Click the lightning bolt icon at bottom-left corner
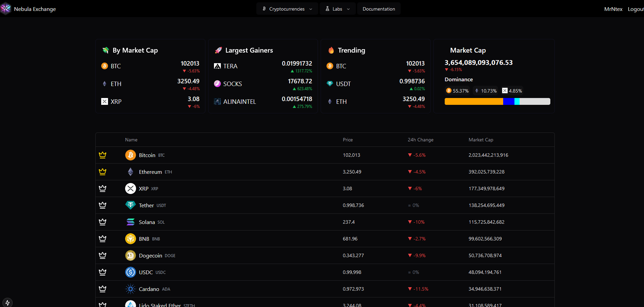644x307 pixels. [7, 303]
